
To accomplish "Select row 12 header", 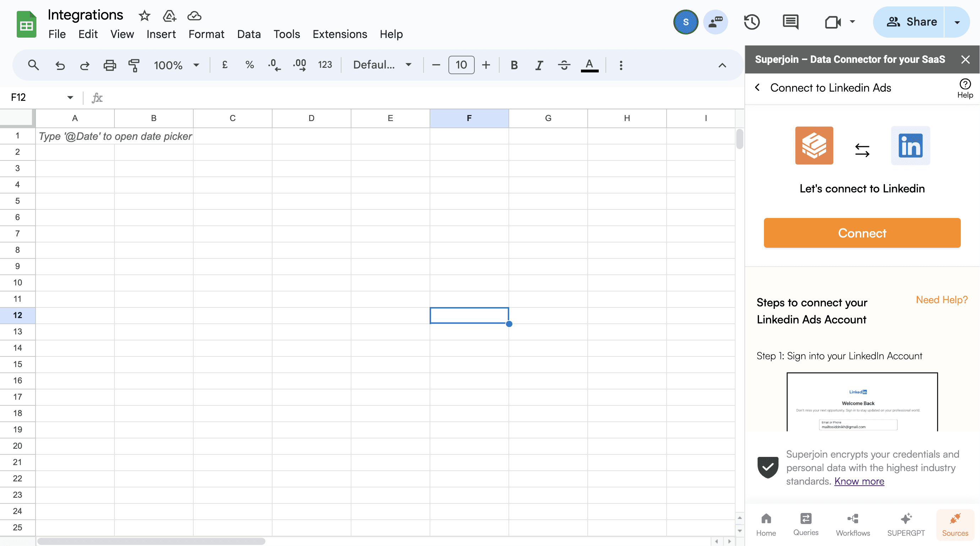I will [17, 315].
